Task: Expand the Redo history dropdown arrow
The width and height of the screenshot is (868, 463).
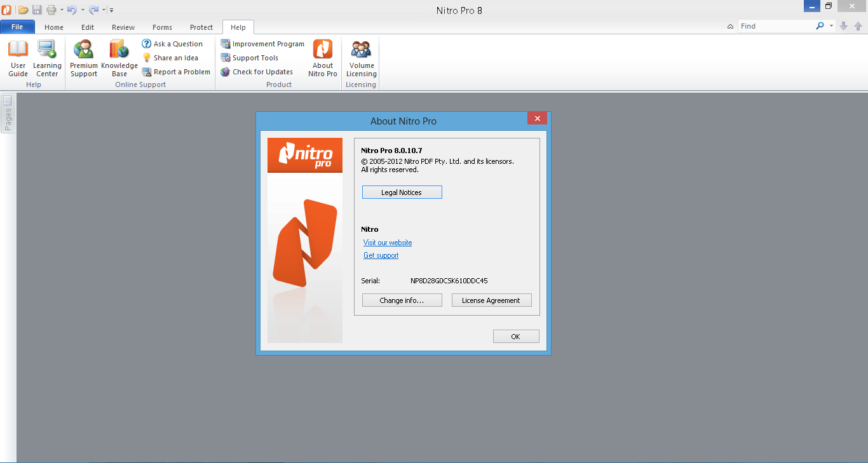Action: tap(104, 10)
